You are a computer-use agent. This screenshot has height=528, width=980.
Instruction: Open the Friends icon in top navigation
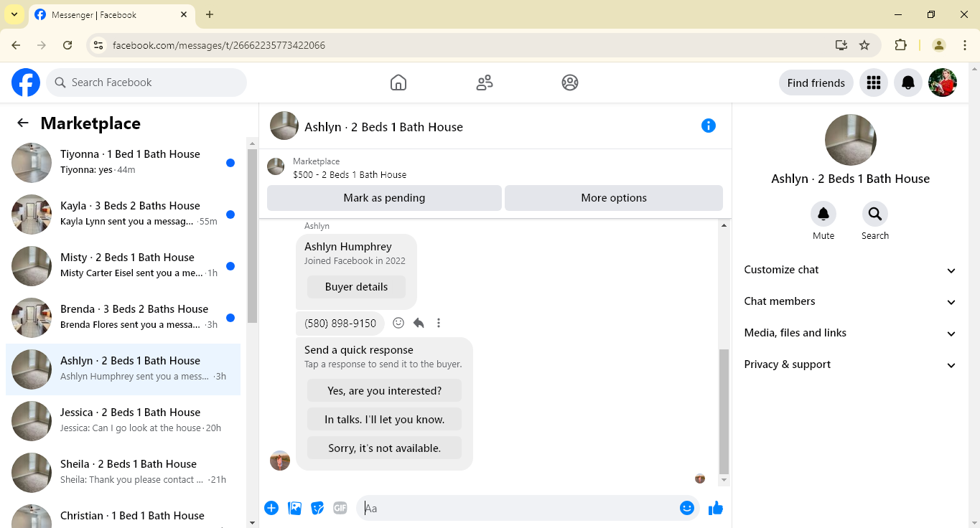coord(485,82)
